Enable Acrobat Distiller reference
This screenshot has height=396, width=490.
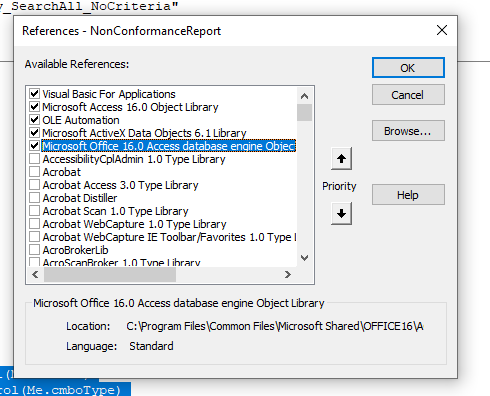tap(35, 198)
